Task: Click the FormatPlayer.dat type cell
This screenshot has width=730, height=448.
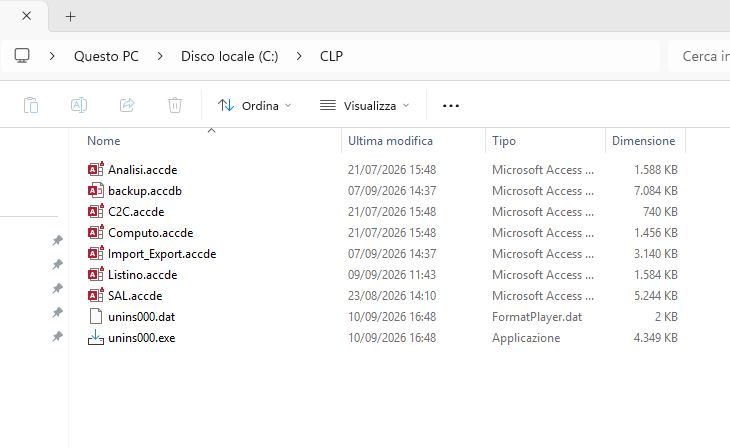Action: (x=537, y=317)
